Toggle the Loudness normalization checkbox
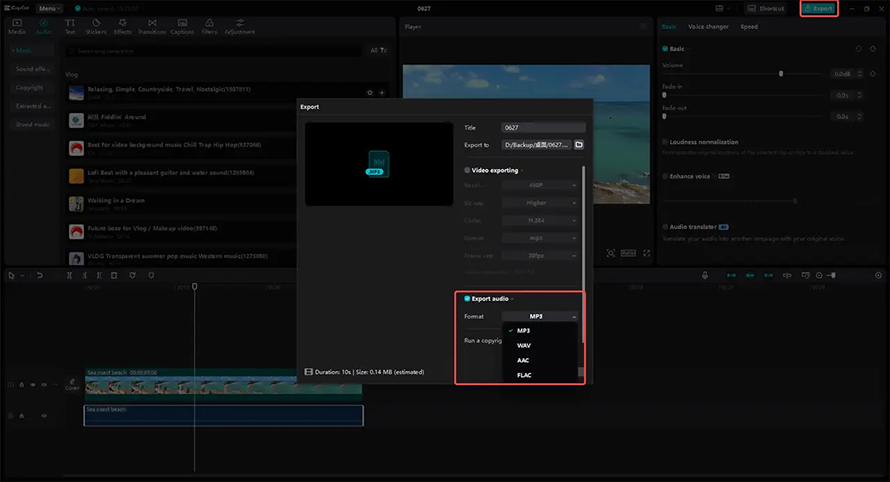The width and height of the screenshot is (890, 482). point(665,142)
